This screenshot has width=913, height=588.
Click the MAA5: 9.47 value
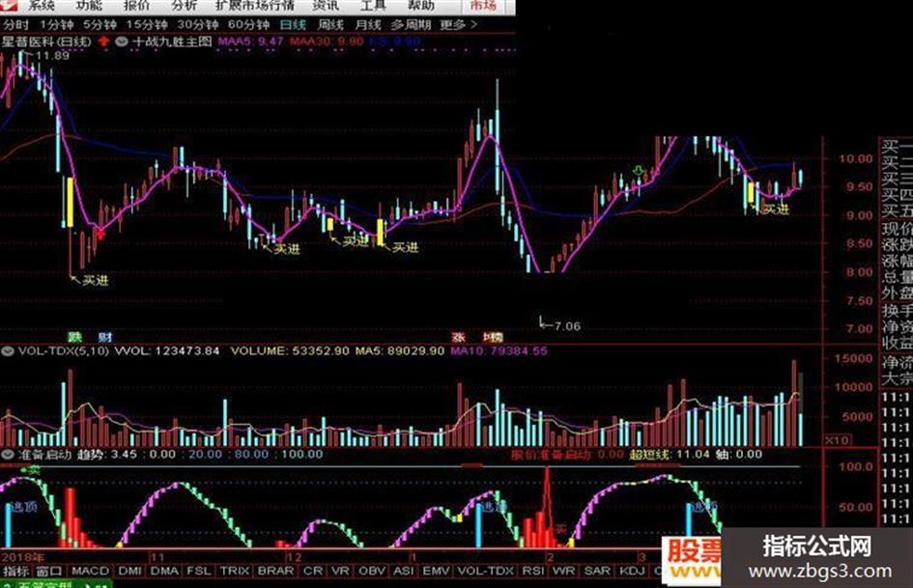pos(250,42)
